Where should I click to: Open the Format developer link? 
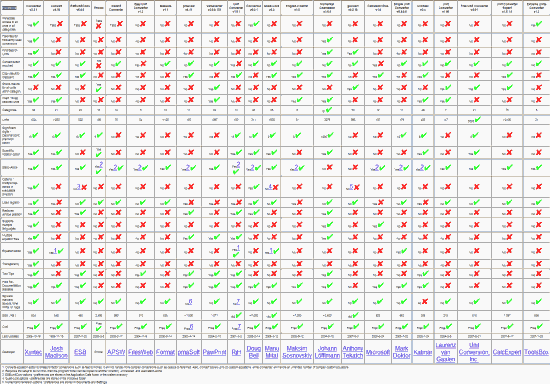click(x=165, y=352)
